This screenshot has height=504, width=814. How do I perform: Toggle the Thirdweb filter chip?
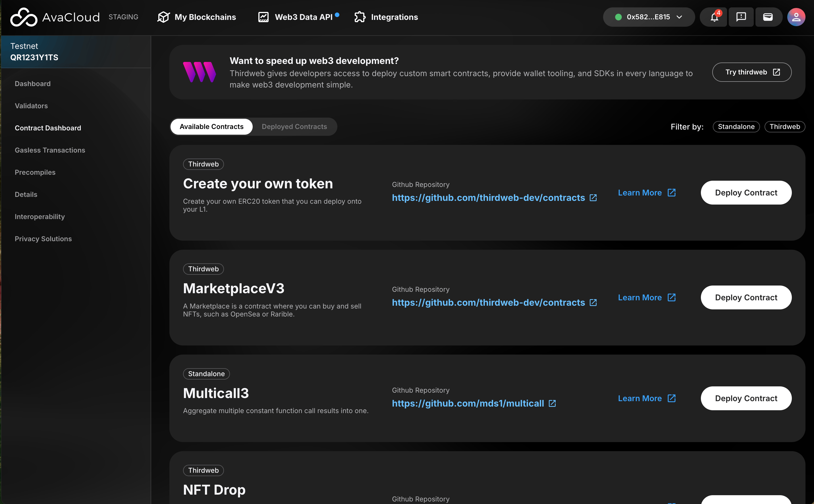click(784, 127)
